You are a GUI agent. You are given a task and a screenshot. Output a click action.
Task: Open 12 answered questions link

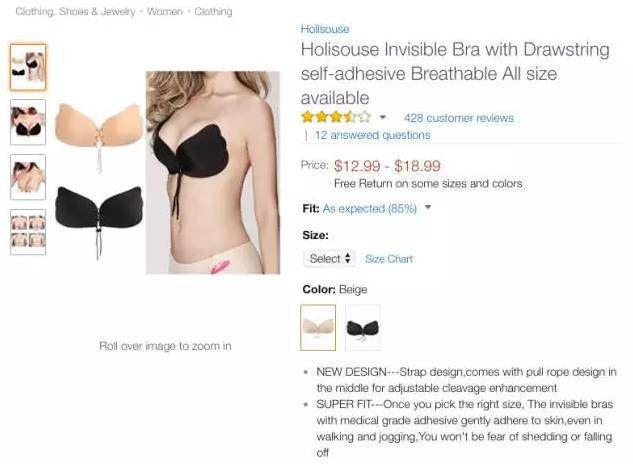[x=372, y=135]
